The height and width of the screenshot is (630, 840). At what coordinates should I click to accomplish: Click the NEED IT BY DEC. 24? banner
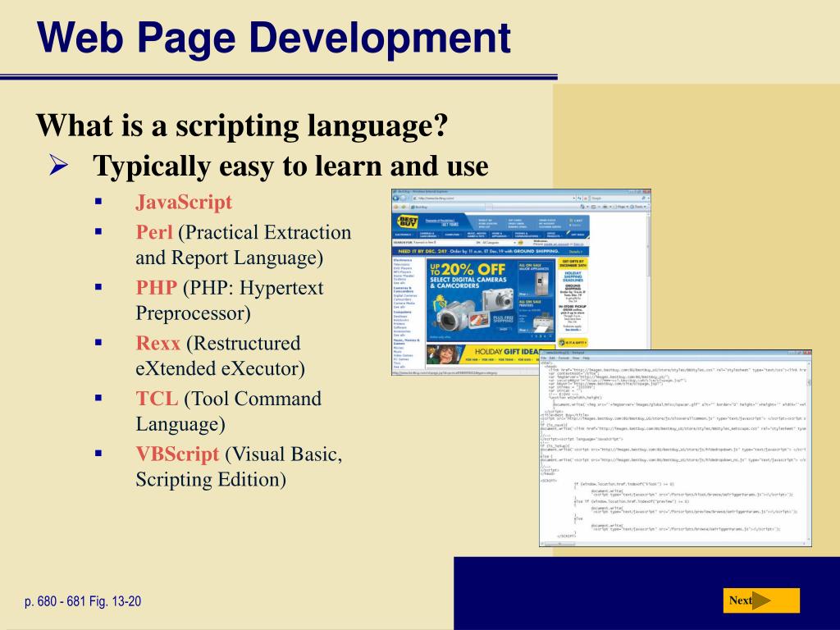click(491, 251)
